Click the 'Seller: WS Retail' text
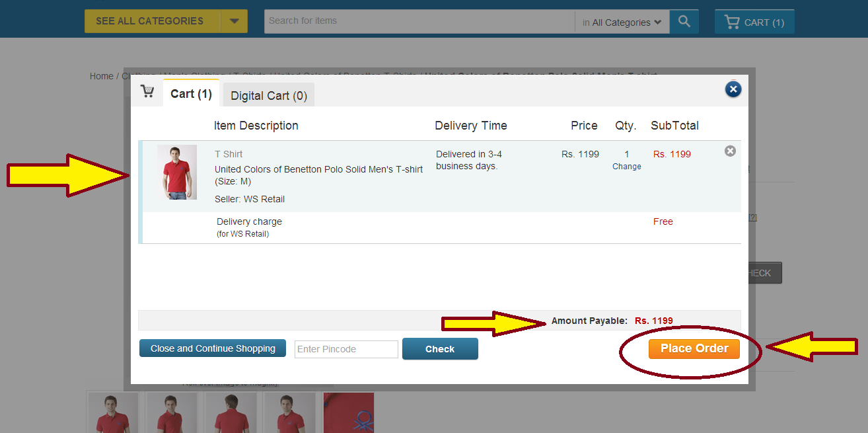 click(x=250, y=199)
